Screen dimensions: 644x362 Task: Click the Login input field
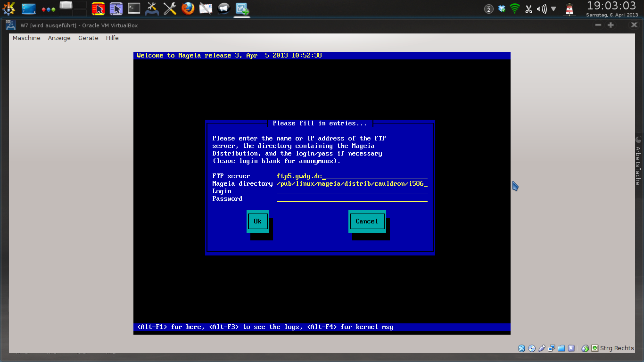[352, 191]
